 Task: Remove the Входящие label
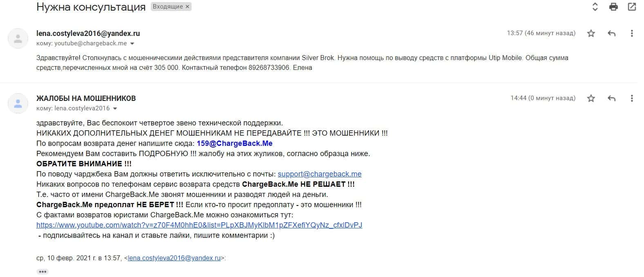click(x=188, y=7)
